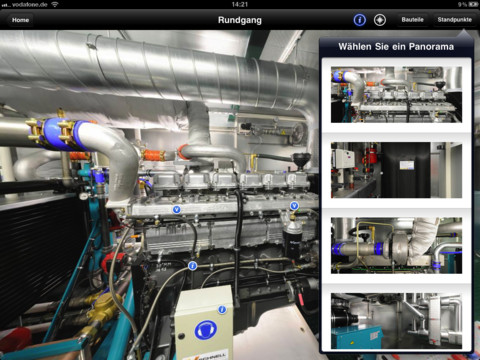
Task: Tap the left V hotspot on engine
Action: point(177,209)
